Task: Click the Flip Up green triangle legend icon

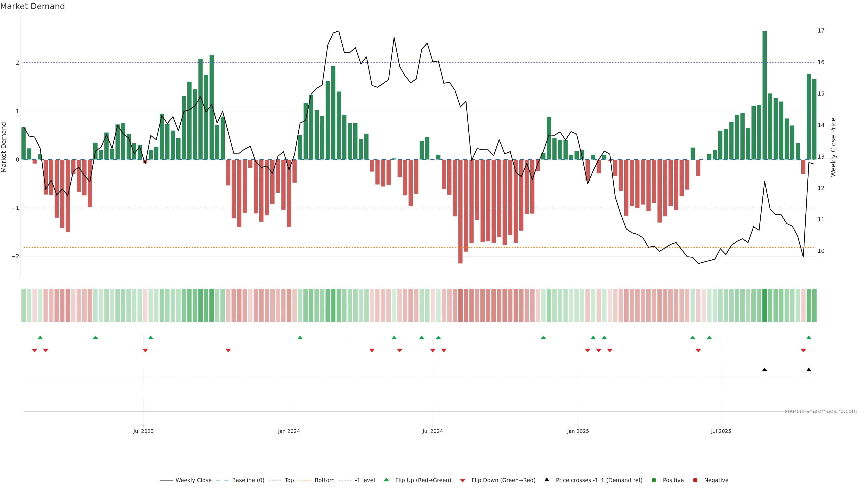Action: click(387, 480)
